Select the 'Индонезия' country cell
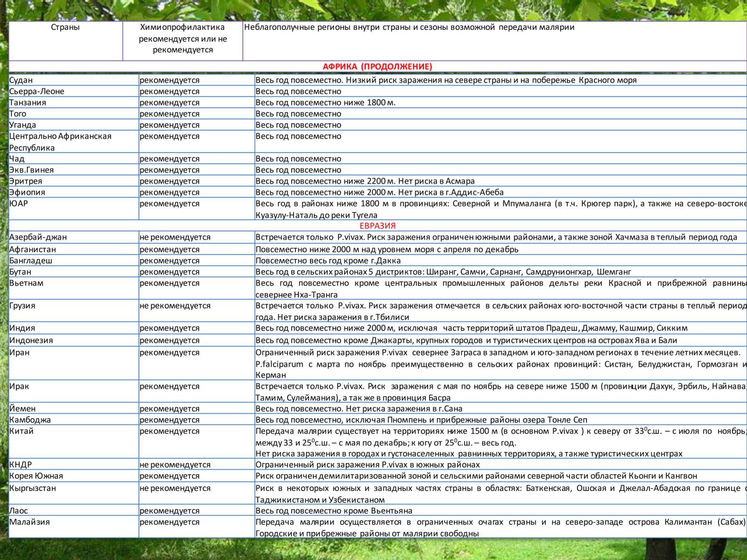747x560 pixels. pos(74,340)
